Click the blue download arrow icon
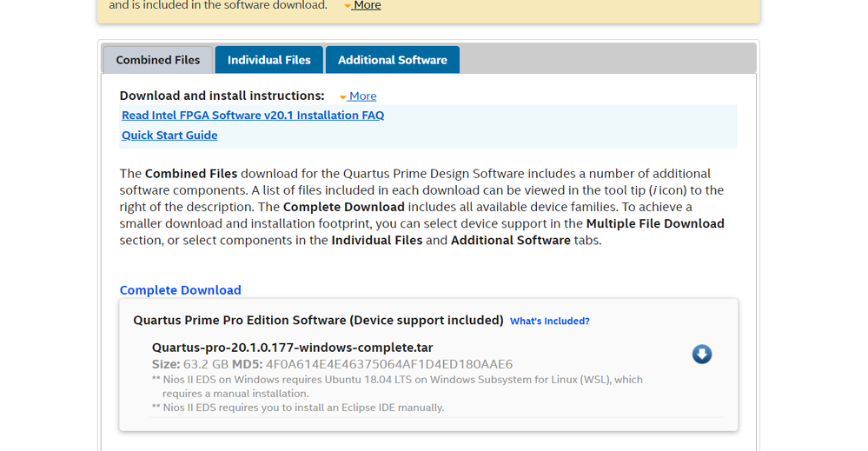The height and width of the screenshot is (451, 868). pos(702,354)
